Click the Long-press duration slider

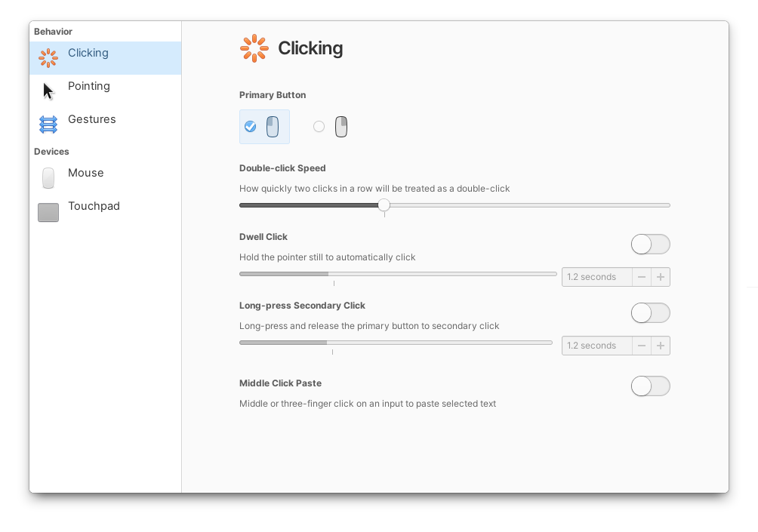click(396, 343)
